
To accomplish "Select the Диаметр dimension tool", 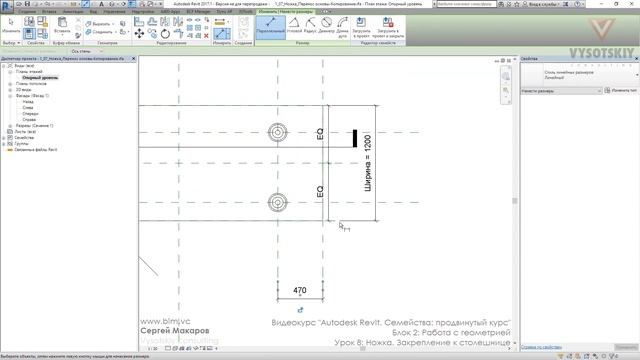I will click(x=326, y=25).
